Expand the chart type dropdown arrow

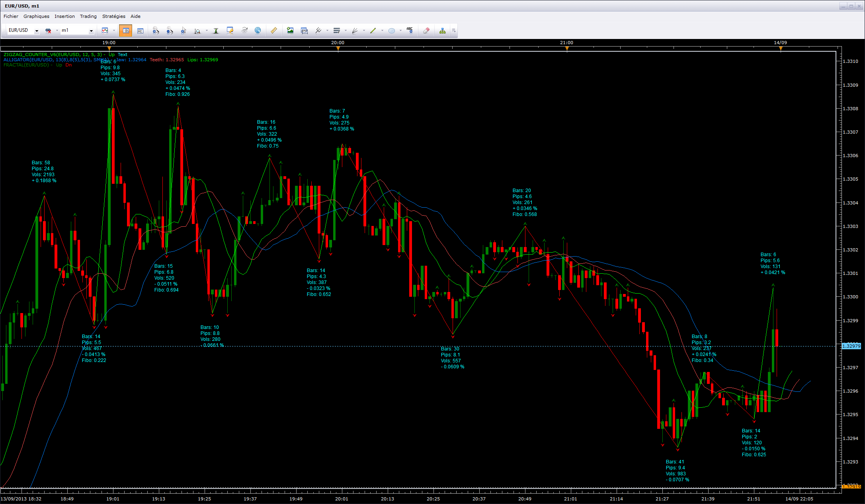tap(114, 31)
